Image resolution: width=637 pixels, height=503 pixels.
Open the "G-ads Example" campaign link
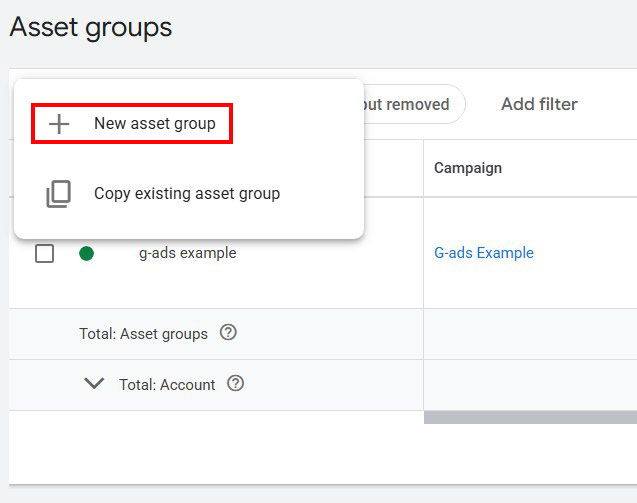pos(484,253)
